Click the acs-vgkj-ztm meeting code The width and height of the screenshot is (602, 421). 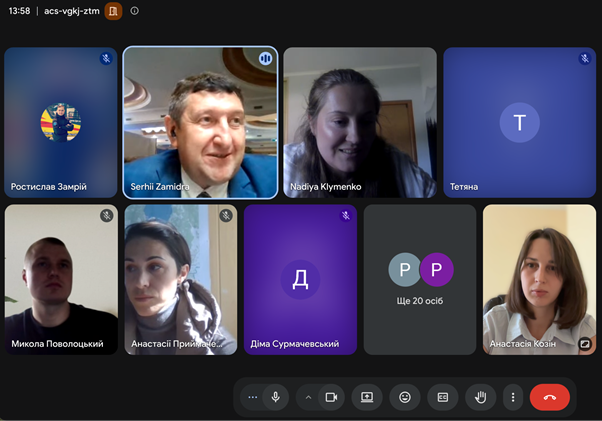coord(72,11)
